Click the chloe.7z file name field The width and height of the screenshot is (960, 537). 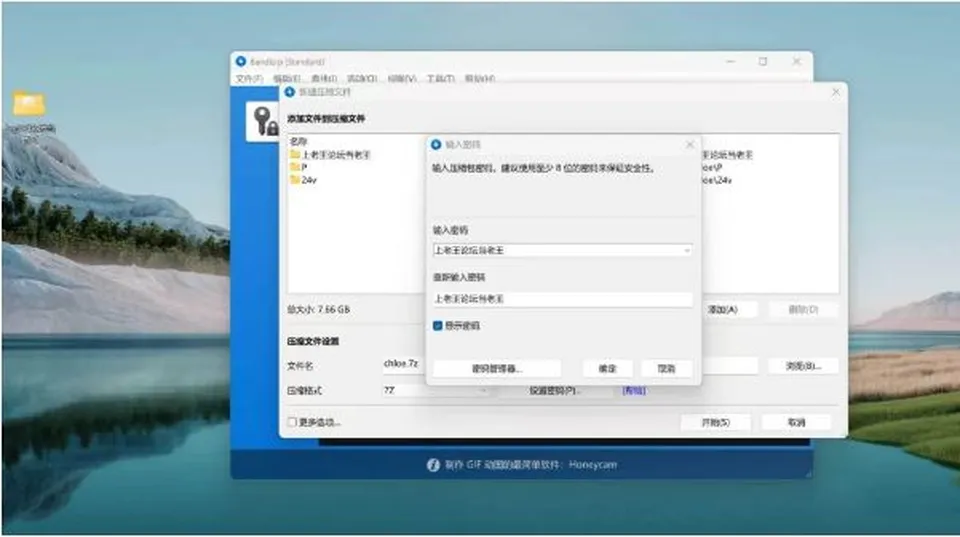point(403,364)
